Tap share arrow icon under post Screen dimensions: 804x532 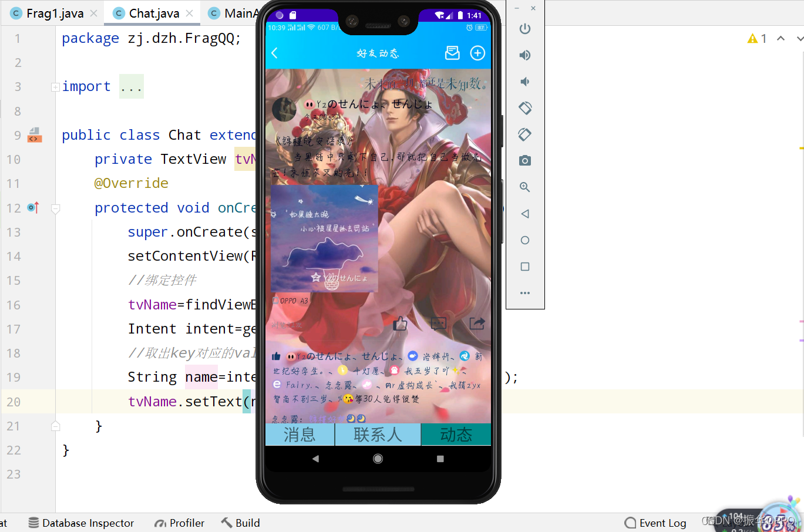[x=477, y=323]
